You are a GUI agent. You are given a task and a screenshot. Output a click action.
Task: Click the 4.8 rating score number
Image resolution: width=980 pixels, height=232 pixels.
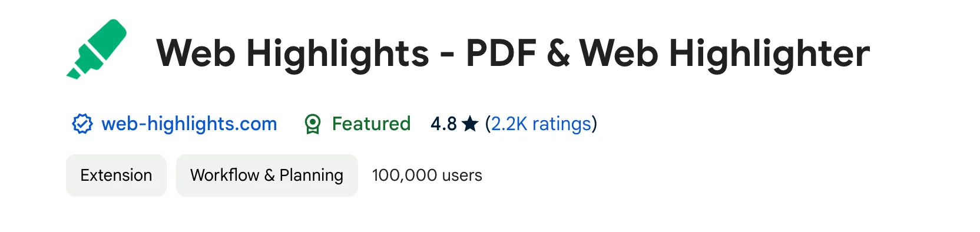point(443,124)
